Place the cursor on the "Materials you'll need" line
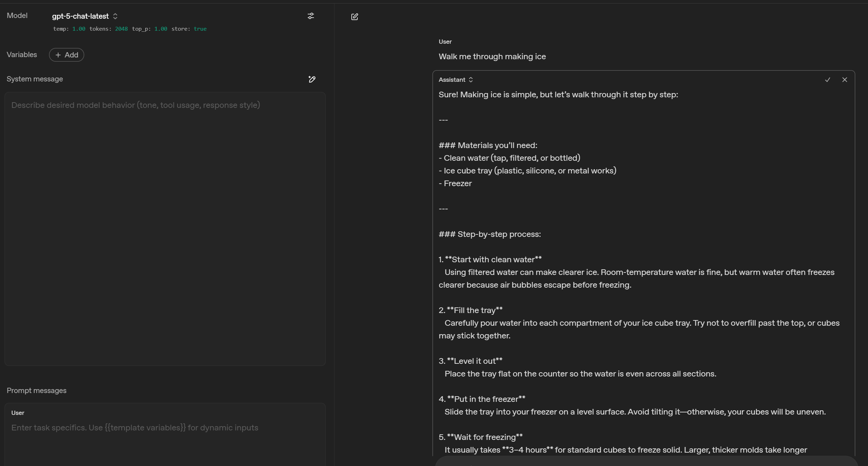Screen dimensions: 868x466 [497, 145]
